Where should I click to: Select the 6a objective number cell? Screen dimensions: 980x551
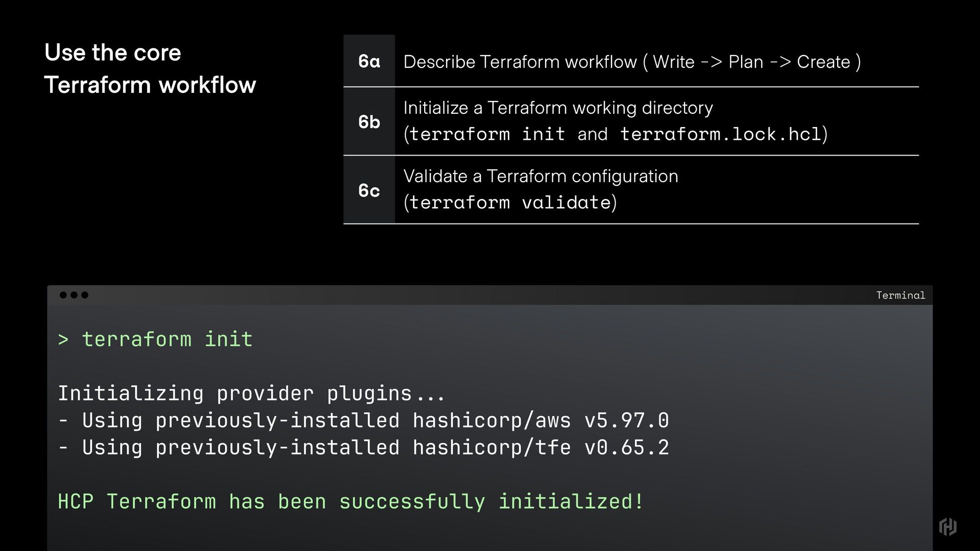[x=369, y=61]
